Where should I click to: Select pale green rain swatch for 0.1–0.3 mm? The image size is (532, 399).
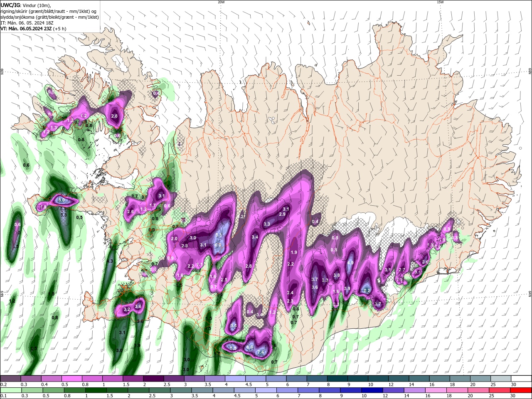[11, 390]
